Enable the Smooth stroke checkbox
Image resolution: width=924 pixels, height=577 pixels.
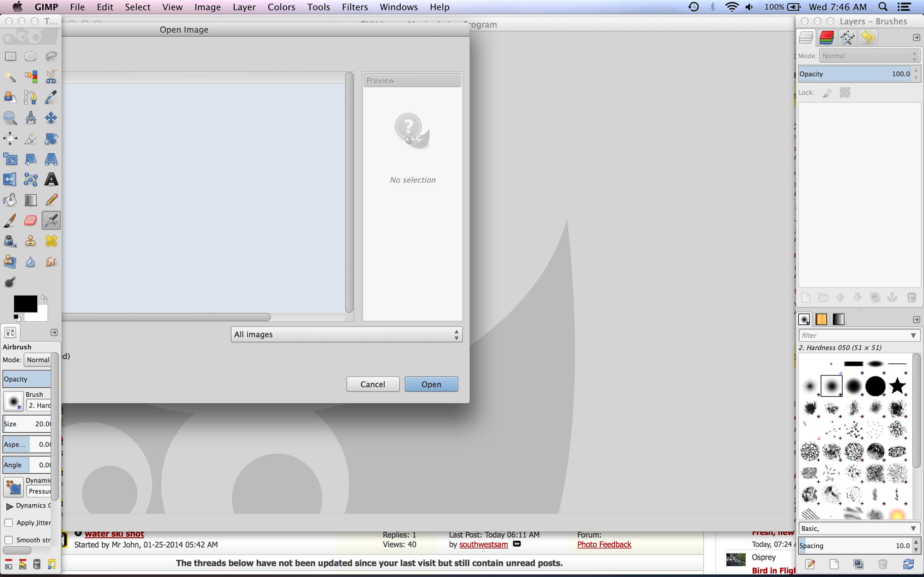click(x=9, y=540)
